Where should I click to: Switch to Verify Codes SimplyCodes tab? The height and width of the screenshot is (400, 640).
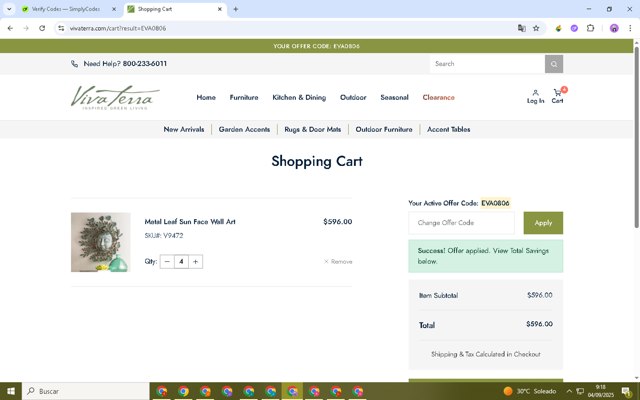point(66,9)
